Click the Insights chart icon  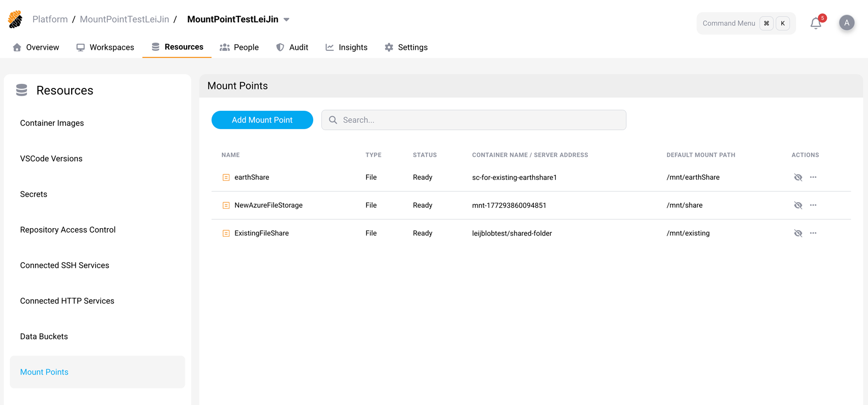330,47
